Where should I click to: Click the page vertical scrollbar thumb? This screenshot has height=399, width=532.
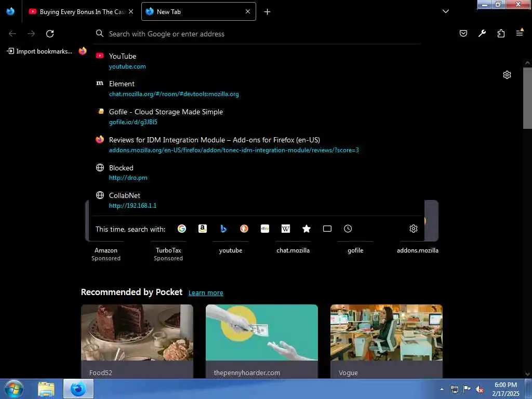(527, 98)
